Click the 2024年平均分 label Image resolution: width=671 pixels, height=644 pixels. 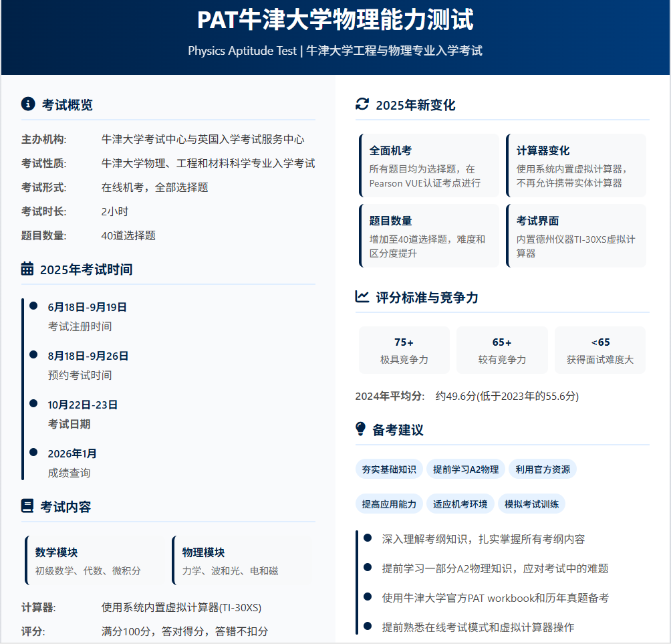(x=390, y=396)
